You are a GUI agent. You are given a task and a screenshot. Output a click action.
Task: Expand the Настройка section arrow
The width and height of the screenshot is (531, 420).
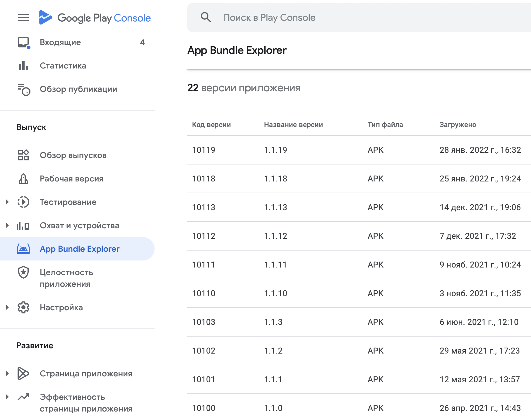(x=7, y=307)
